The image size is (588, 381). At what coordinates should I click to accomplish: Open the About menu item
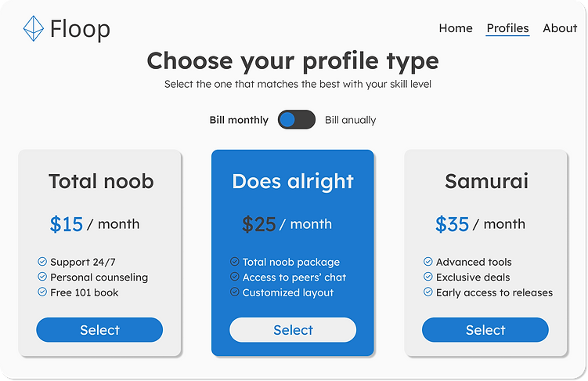click(560, 28)
